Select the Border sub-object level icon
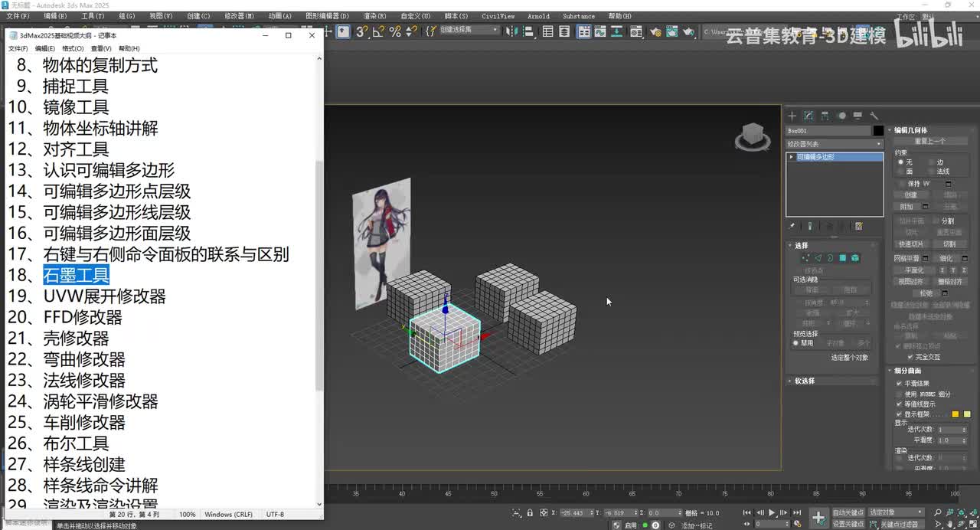The height and width of the screenshot is (530, 980). point(831,258)
